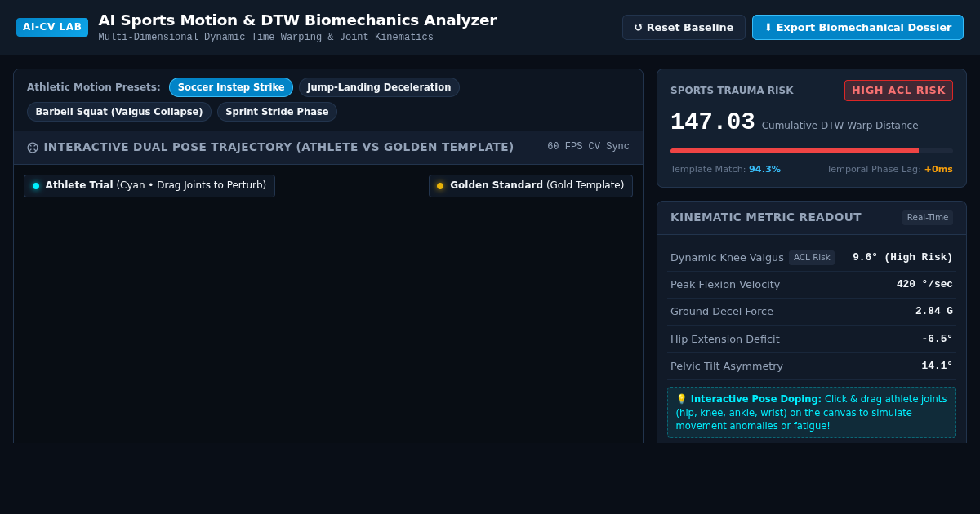980x514 pixels.
Task: Click the gold Golden Standard legend dot
Action: pos(440,186)
